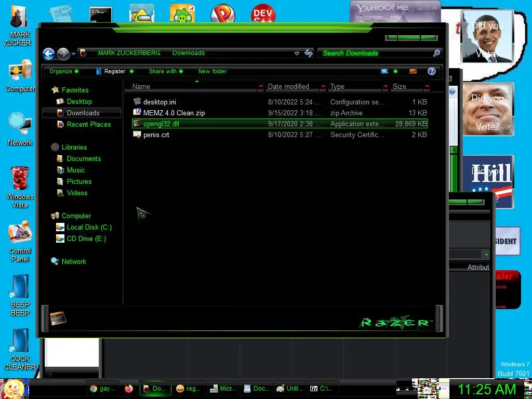Open the Type column filter arrow

pos(385,87)
